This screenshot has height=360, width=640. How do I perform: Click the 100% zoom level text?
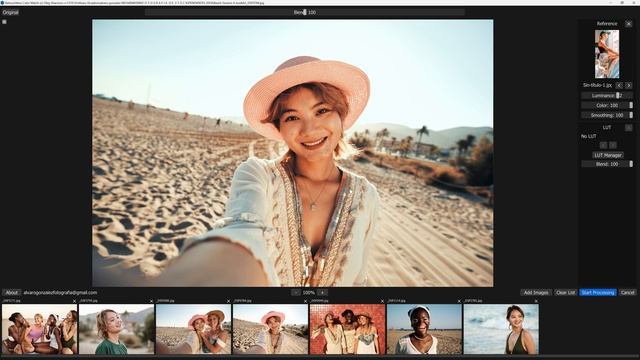[x=309, y=293]
